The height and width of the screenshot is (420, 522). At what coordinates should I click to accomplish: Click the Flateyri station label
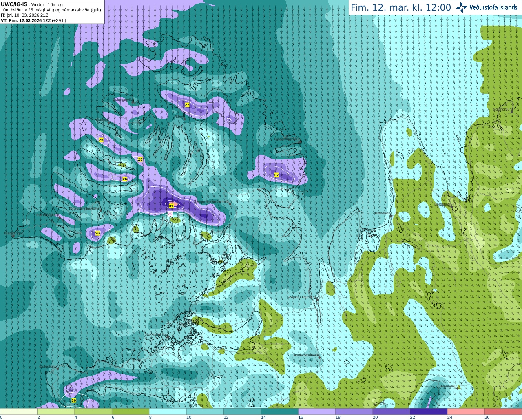(102, 120)
